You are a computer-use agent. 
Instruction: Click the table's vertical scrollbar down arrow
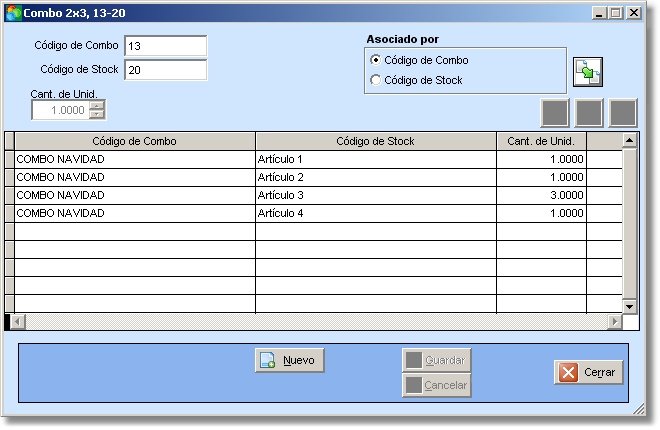coord(629,305)
